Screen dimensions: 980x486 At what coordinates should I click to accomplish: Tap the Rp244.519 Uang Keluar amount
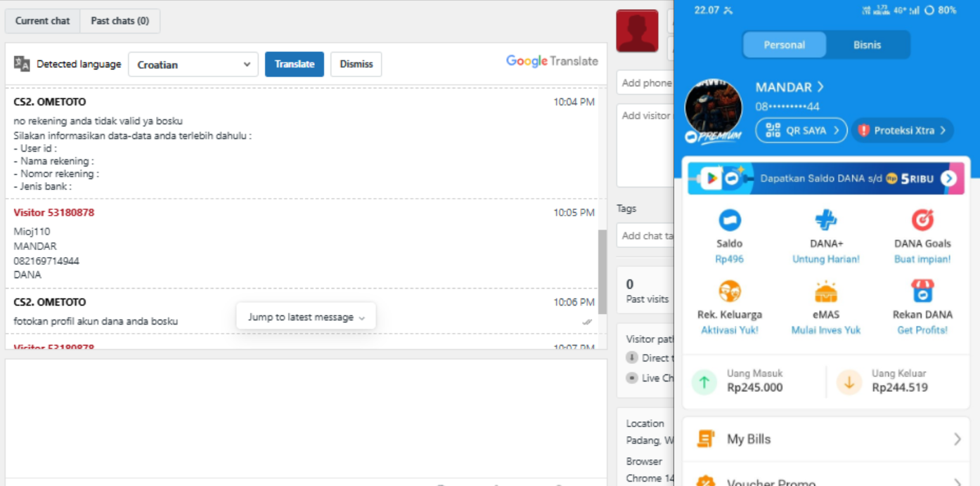pyautogui.click(x=900, y=388)
